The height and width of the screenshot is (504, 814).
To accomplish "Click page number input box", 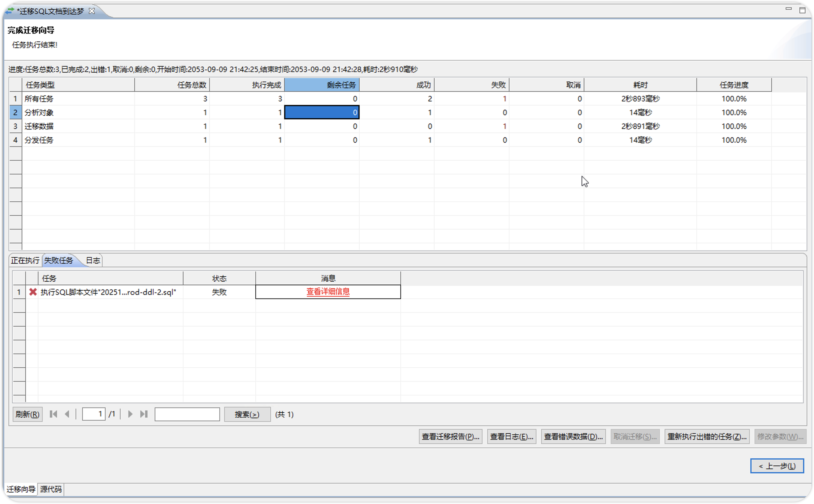I will click(x=94, y=414).
